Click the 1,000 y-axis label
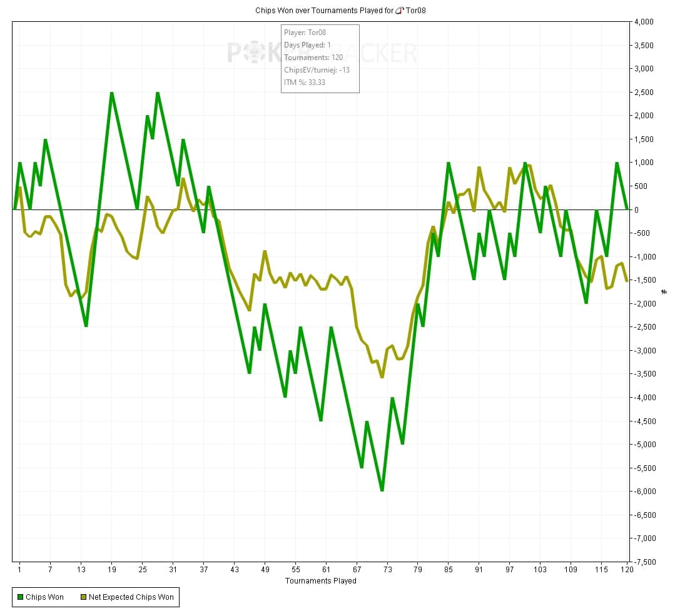675x616 pixels. [644, 163]
